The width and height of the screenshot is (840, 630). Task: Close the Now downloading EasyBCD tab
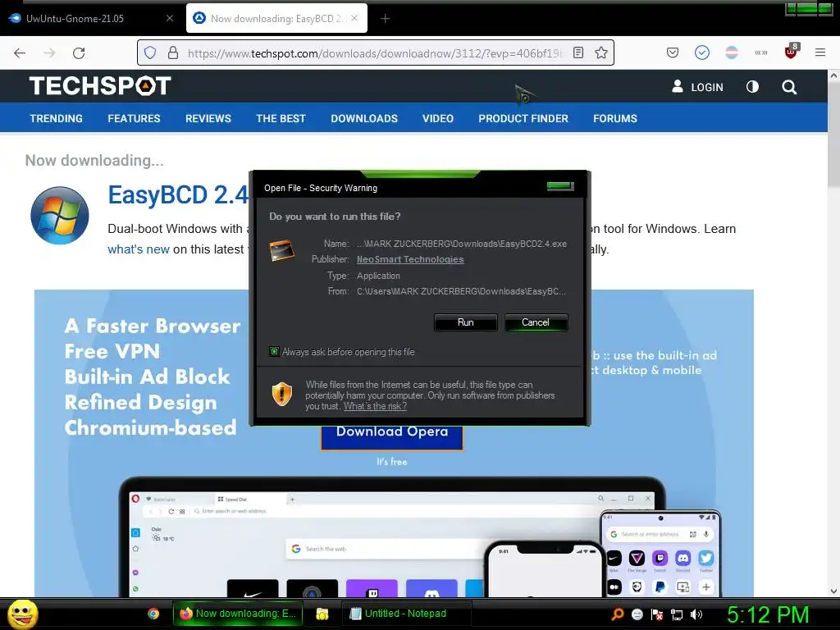(354, 18)
